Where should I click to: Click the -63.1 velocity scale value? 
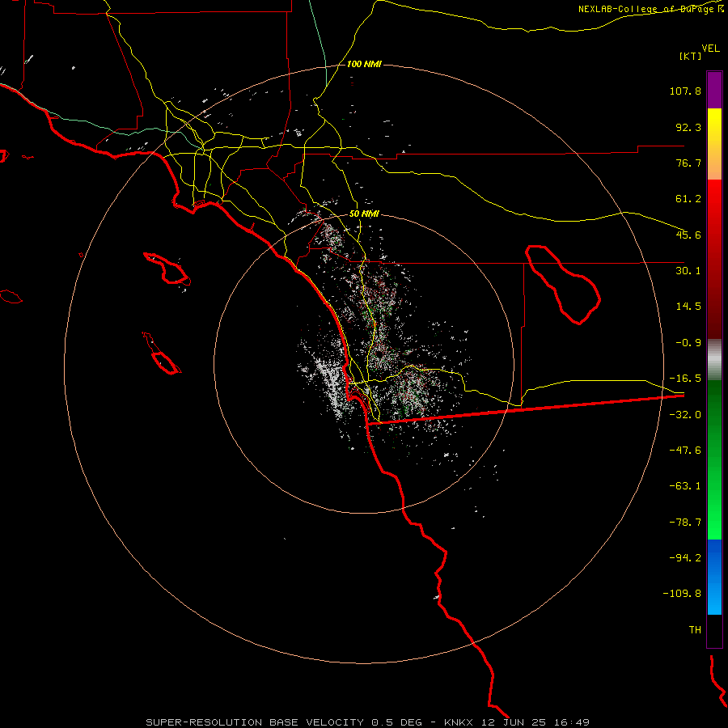(685, 486)
